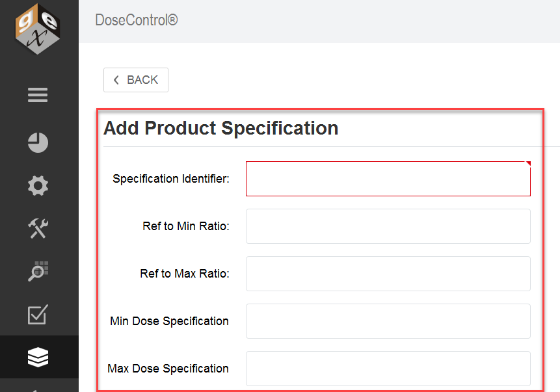560x392 pixels.
Task: Click the BACK button
Action: [x=136, y=80]
